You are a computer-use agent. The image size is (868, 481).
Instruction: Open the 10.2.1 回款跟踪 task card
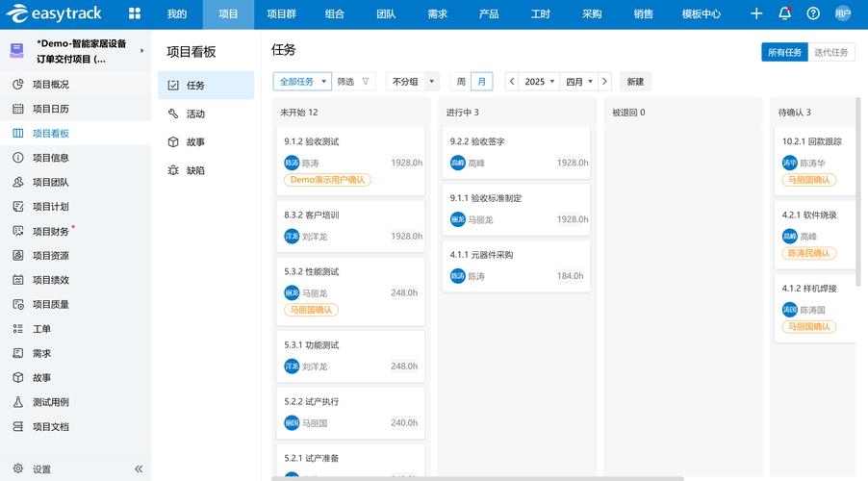pyautogui.click(x=815, y=161)
